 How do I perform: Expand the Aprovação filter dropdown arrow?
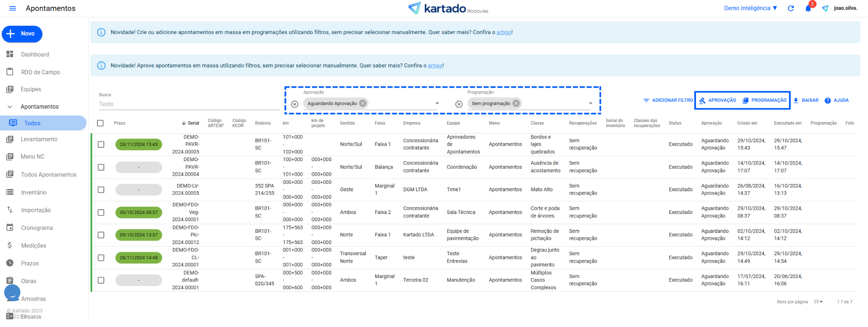coord(437,104)
